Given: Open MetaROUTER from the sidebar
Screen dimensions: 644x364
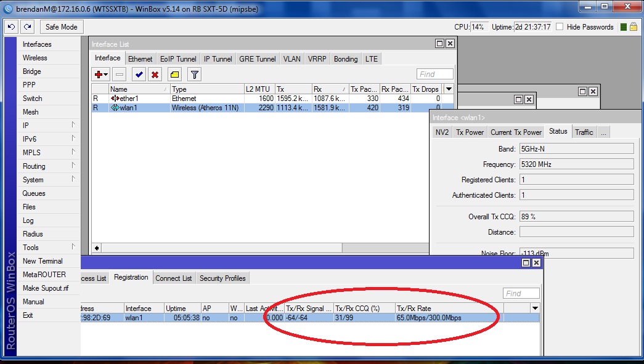Looking at the screenshot, I should pyautogui.click(x=44, y=275).
